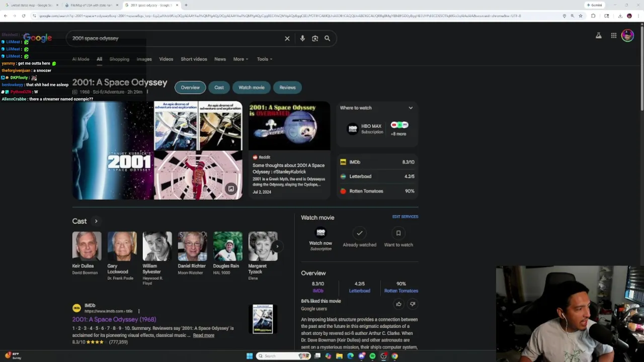The width and height of the screenshot is (644, 362).
Task: Click the magnifier search button
Action: 327,38
